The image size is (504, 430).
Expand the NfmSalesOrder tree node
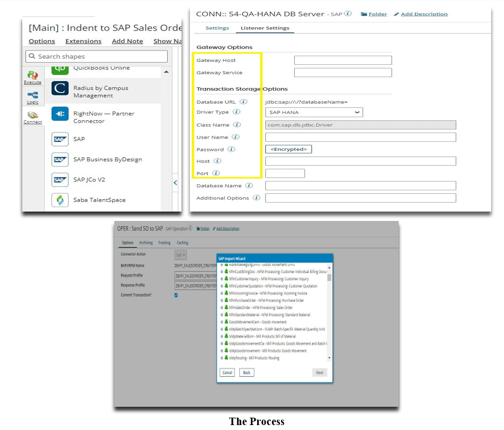[222, 307]
